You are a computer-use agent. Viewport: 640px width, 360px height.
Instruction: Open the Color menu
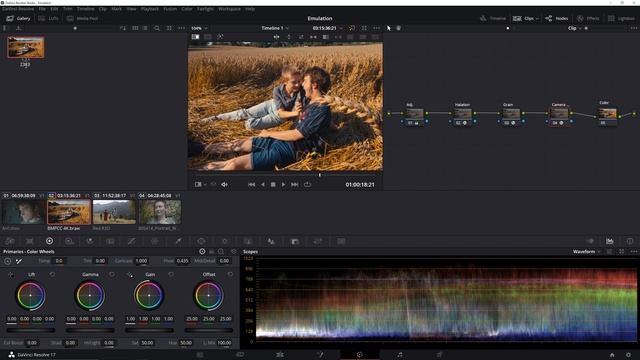187,9
